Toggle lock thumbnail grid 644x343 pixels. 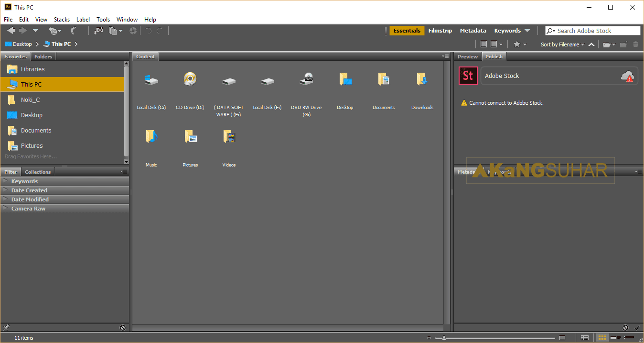pyautogui.click(x=584, y=338)
